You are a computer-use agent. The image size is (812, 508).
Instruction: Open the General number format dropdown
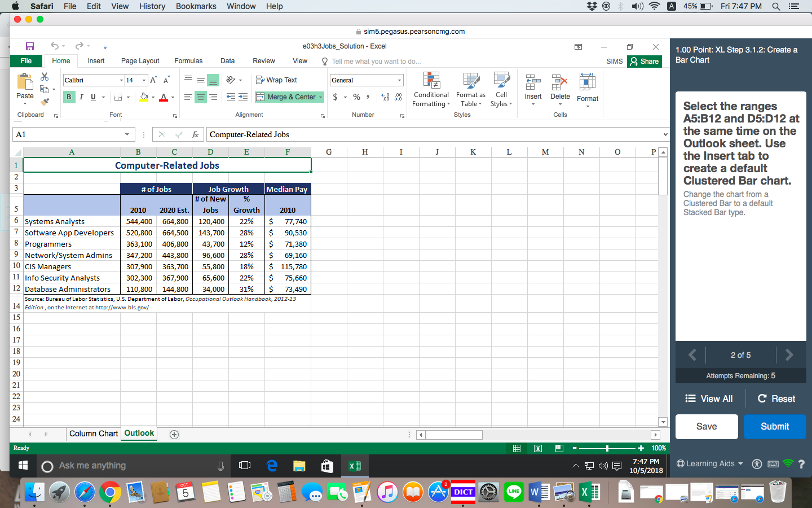399,80
